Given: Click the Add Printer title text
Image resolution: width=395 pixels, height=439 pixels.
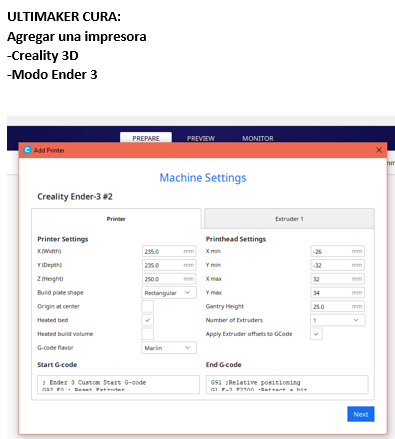Looking at the screenshot, I should [x=49, y=150].
